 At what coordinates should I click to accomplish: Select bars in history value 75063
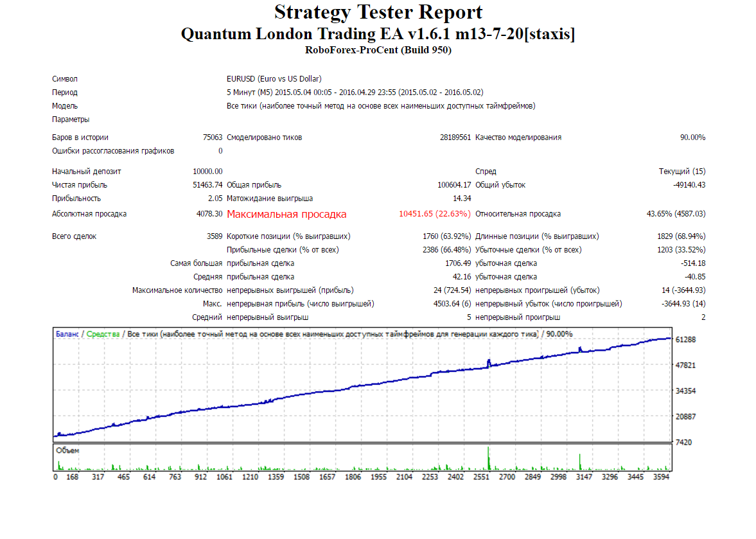[x=213, y=137]
